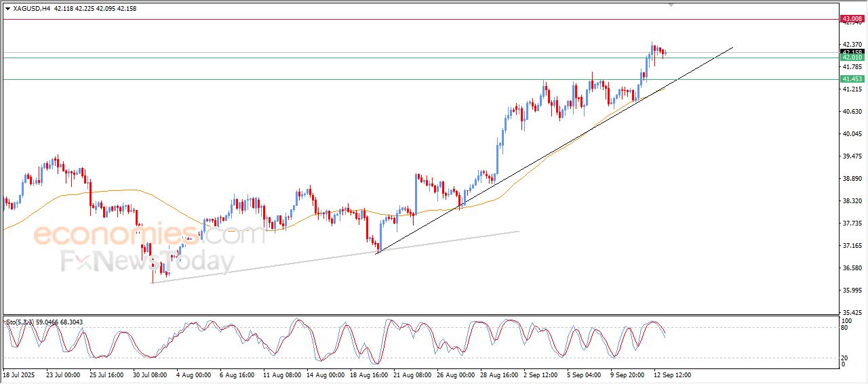The height and width of the screenshot is (384, 868).
Task: Select the black 42.158 current price label
Action: point(852,51)
